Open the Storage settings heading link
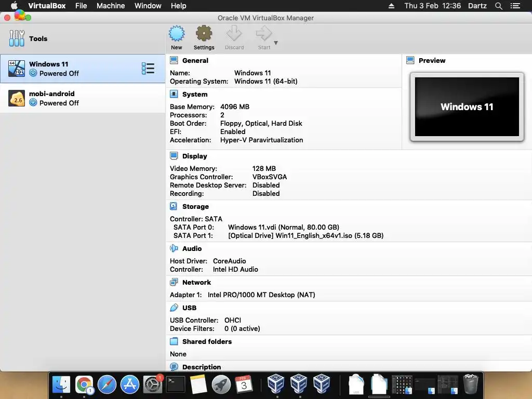This screenshot has width=532, height=399. (x=195, y=207)
